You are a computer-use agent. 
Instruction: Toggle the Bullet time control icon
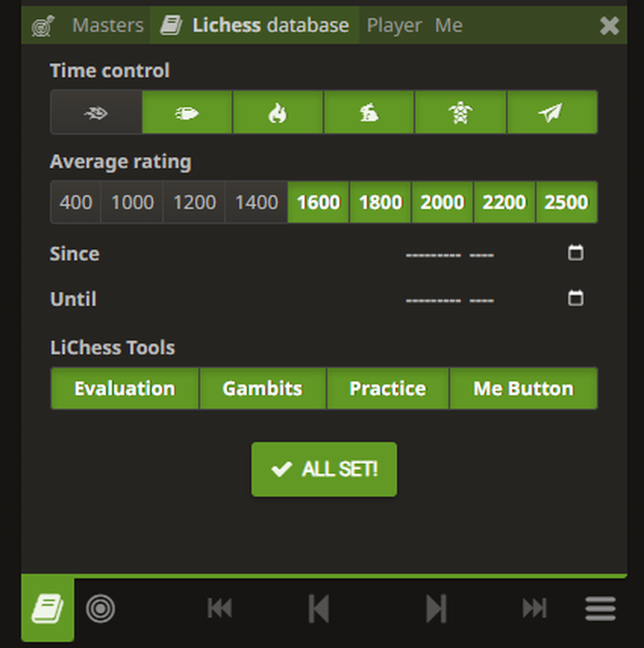coord(187,113)
